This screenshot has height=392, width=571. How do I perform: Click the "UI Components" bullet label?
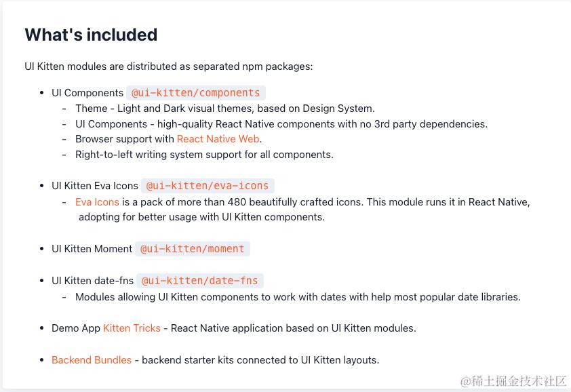[87, 93]
